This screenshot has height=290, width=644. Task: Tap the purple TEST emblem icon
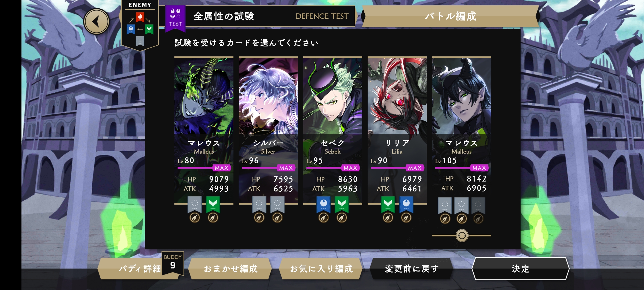click(x=175, y=18)
